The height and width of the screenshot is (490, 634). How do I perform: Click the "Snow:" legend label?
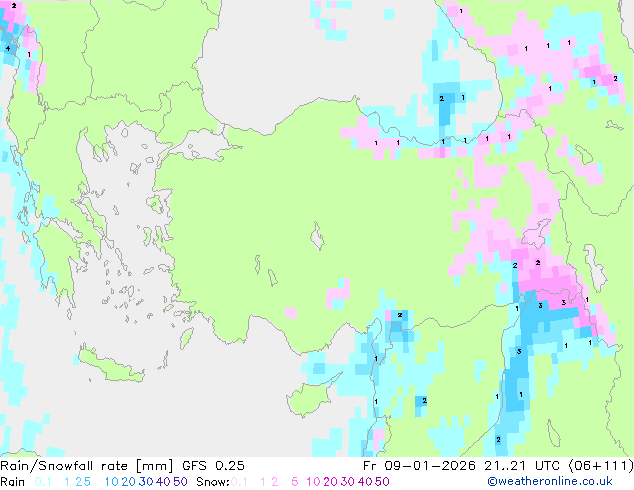click(213, 482)
